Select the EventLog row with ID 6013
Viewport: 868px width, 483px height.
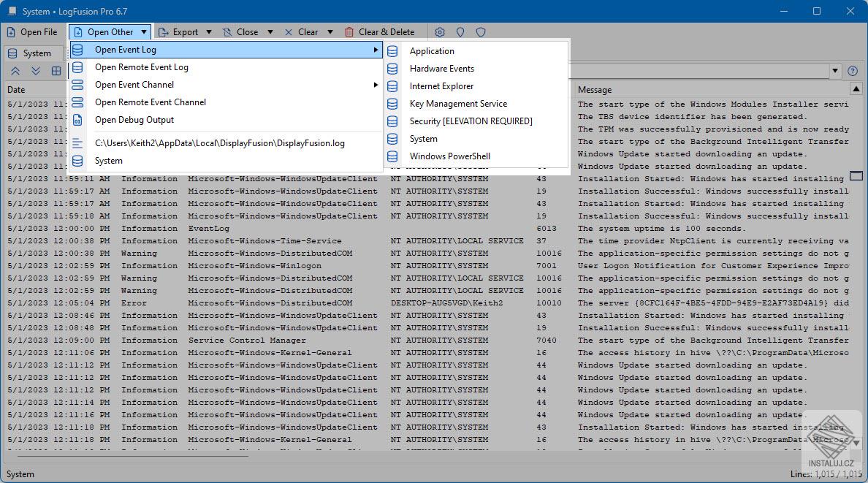pos(428,229)
